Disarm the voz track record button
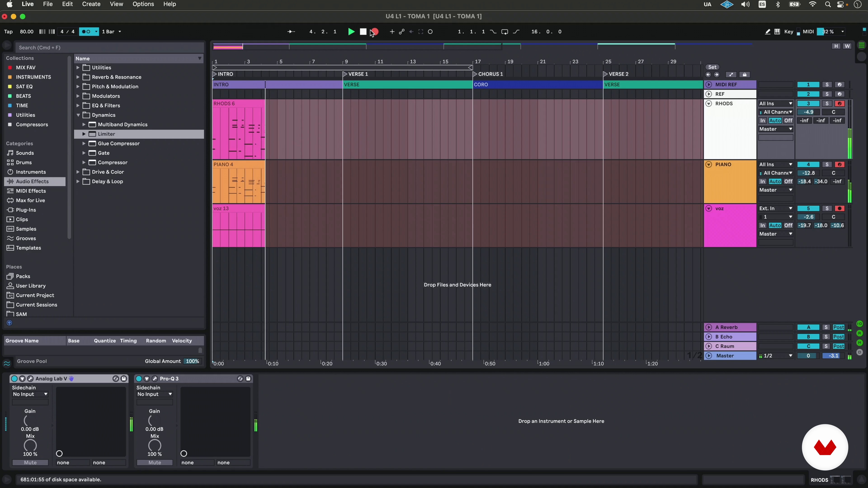The image size is (868, 488). coord(839,209)
